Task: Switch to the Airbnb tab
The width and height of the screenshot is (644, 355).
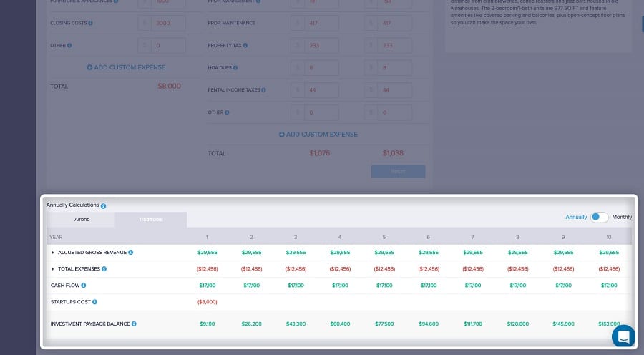Action: 82,219
